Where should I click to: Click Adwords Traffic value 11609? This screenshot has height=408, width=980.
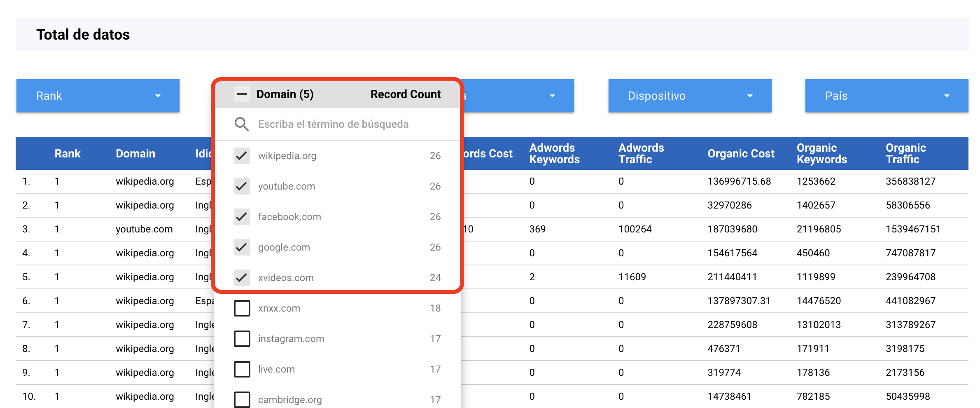(x=632, y=277)
